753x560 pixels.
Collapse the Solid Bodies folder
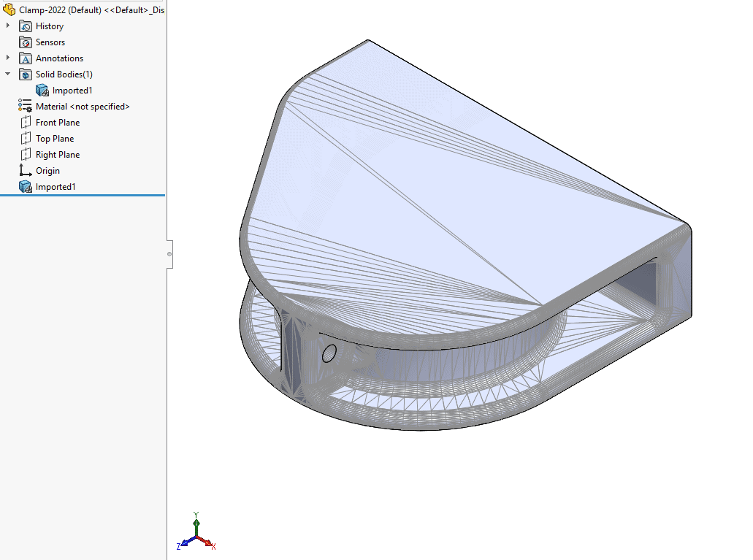click(x=7, y=74)
